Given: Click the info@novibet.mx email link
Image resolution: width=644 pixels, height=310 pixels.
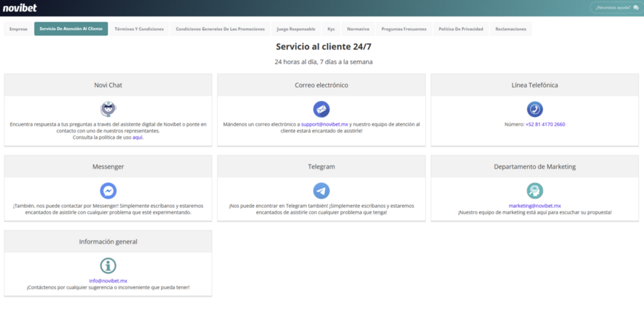Looking at the screenshot, I should 108,281.
